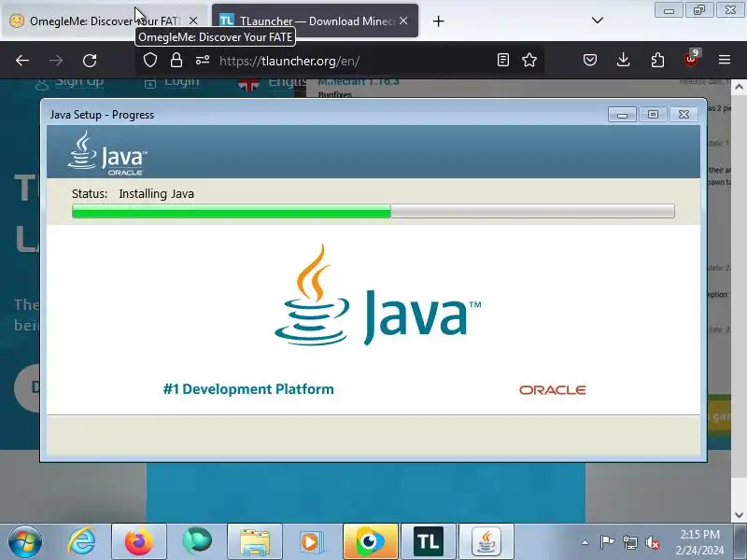Image resolution: width=747 pixels, height=560 pixels.
Task: Open Action Center flag icon
Action: pos(607,542)
